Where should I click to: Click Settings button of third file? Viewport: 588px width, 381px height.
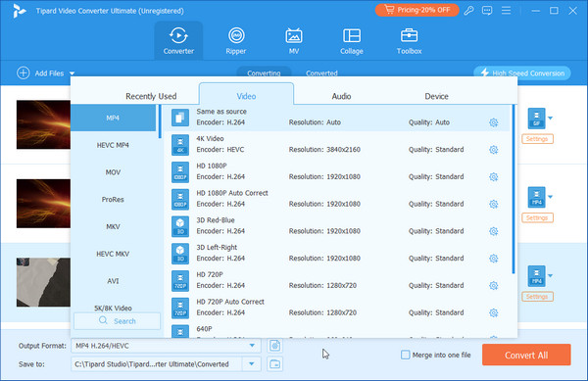[537, 297]
